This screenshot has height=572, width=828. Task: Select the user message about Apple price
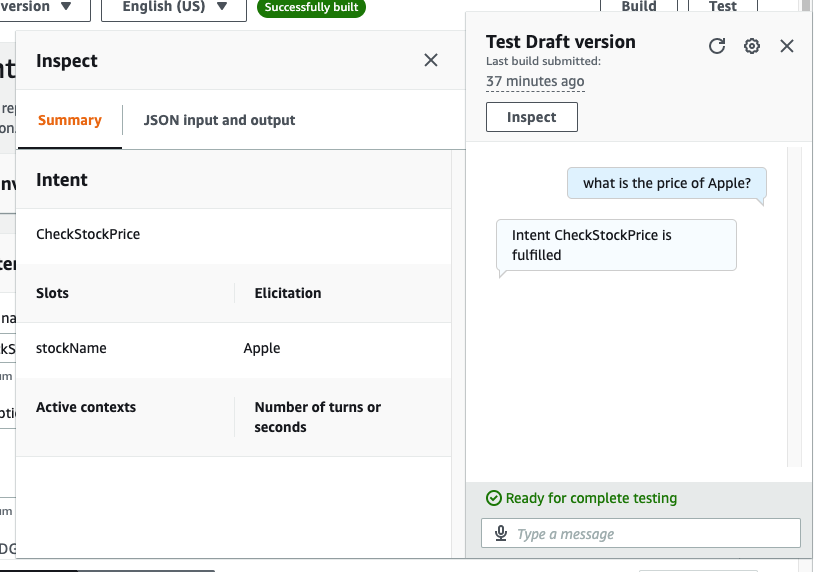coord(666,183)
